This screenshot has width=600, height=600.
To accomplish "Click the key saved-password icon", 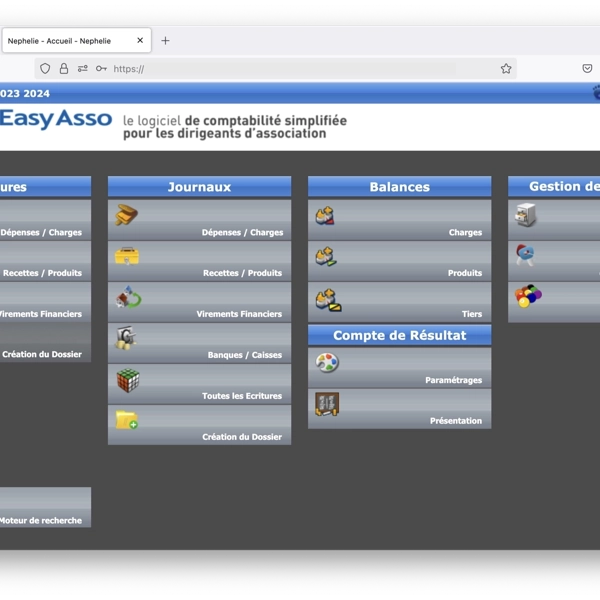I will (x=101, y=68).
